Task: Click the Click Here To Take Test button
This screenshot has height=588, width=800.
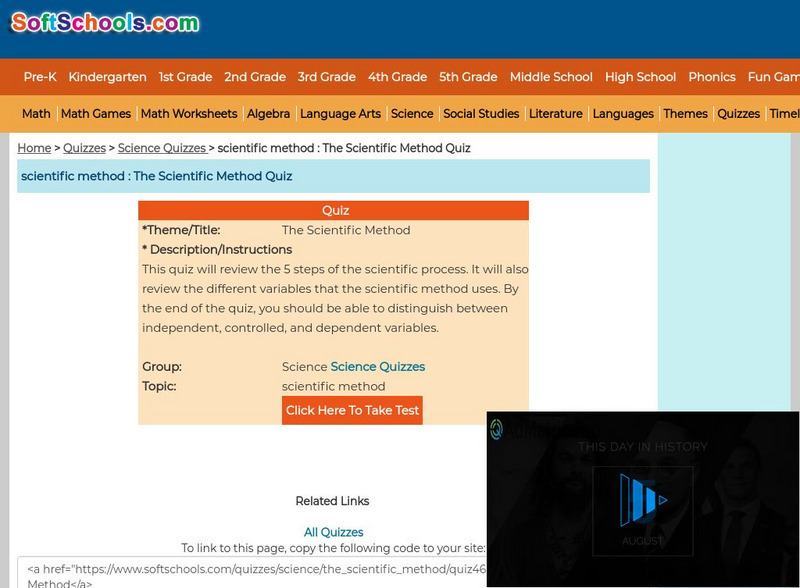Action: 352,410
